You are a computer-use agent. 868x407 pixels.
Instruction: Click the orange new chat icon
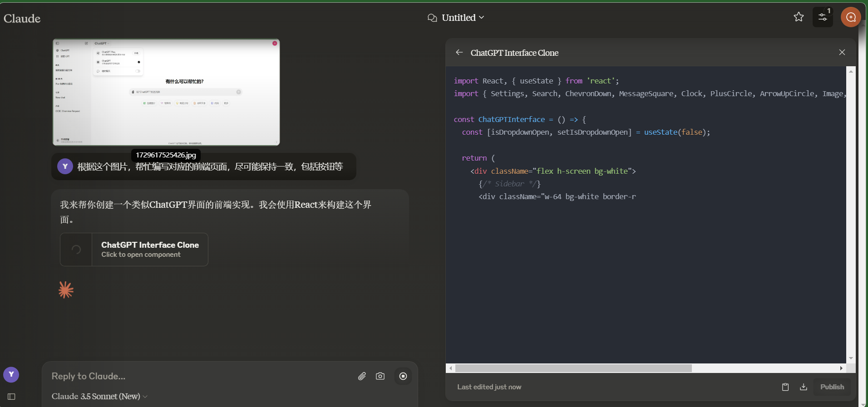(x=851, y=17)
